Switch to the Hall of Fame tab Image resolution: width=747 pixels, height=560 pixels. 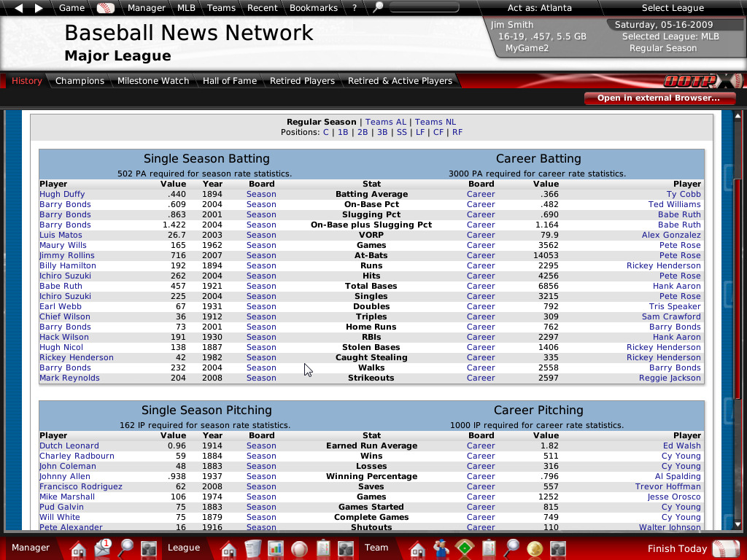230,81
